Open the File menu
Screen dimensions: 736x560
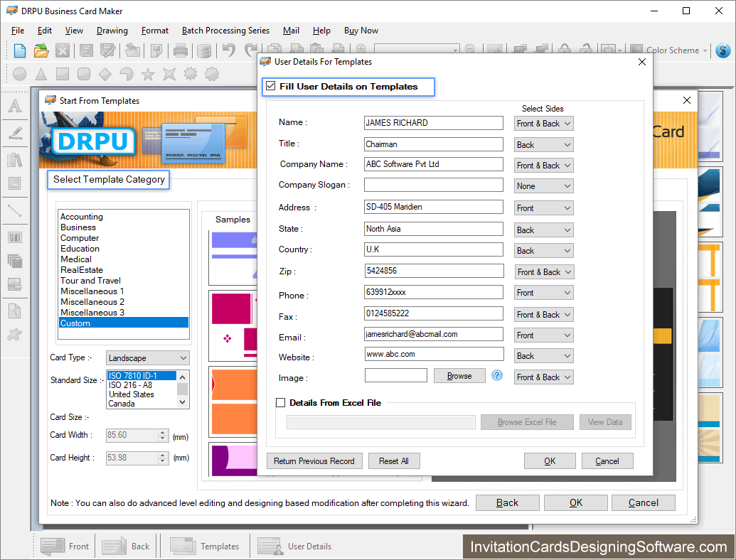(17, 31)
